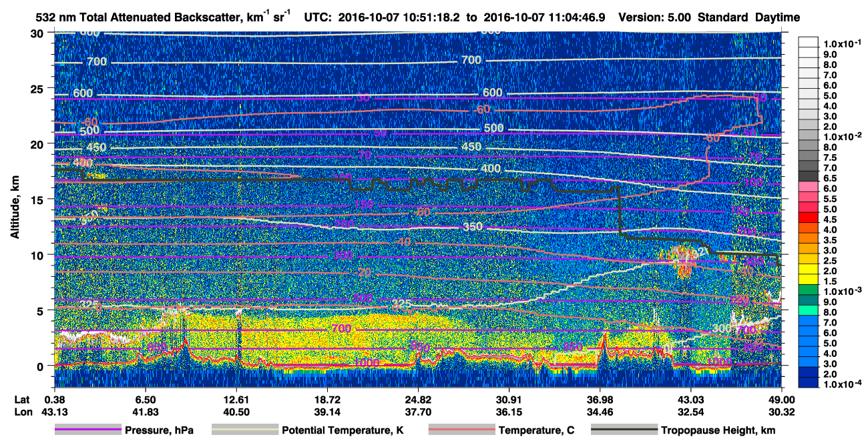Click the colorbar top label 1.0x10-1
The image size is (868, 445).
point(843,43)
